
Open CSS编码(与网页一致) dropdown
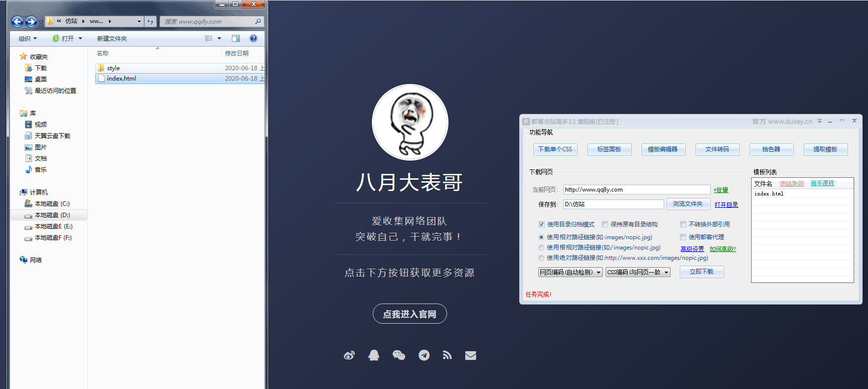tap(638, 272)
